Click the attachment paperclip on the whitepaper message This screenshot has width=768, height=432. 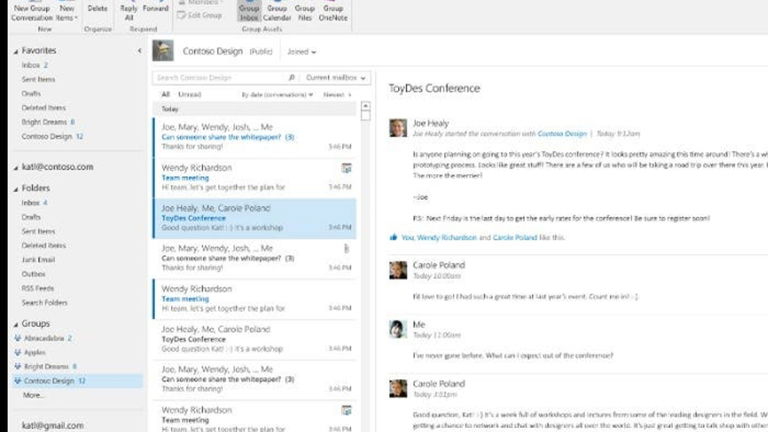pos(347,249)
